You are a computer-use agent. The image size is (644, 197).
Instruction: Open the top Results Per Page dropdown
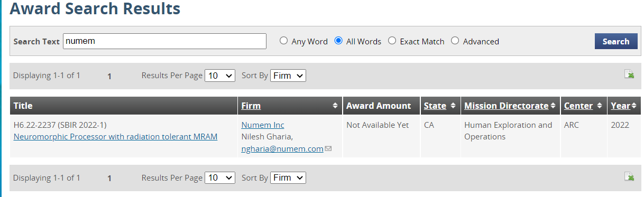pos(220,76)
